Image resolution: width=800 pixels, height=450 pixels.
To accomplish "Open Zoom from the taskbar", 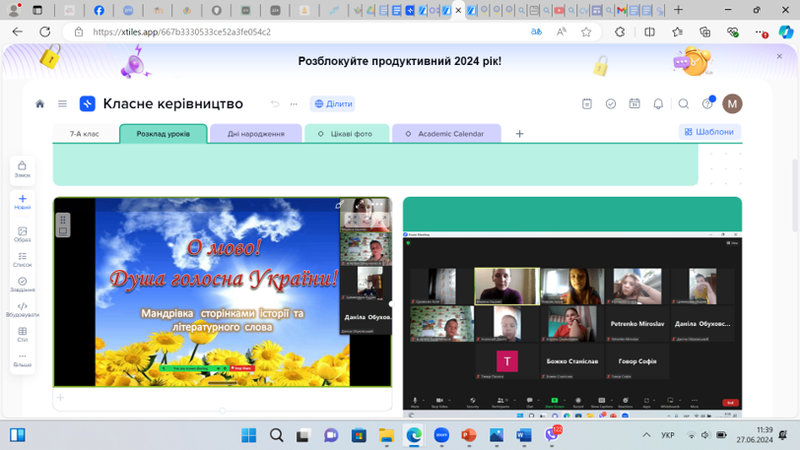I will [x=441, y=435].
